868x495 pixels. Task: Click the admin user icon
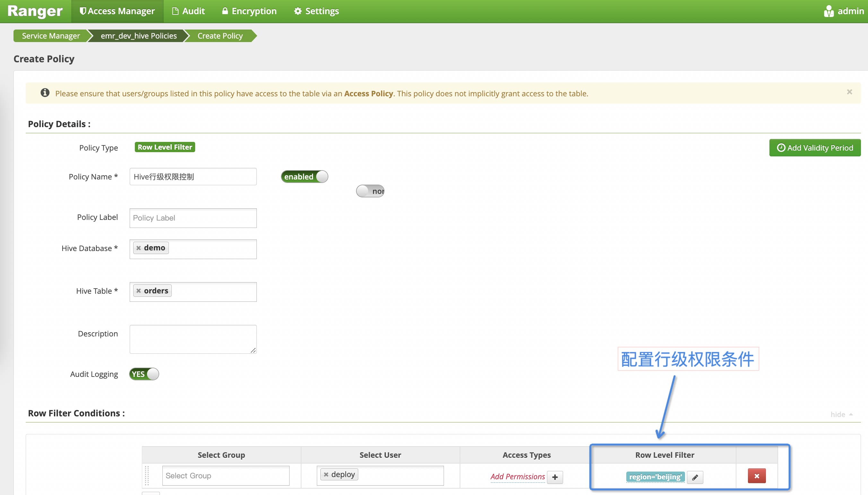tap(829, 11)
